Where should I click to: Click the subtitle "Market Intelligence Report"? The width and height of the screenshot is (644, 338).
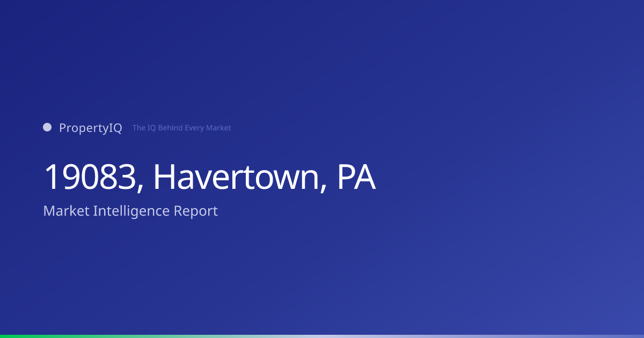pos(130,211)
